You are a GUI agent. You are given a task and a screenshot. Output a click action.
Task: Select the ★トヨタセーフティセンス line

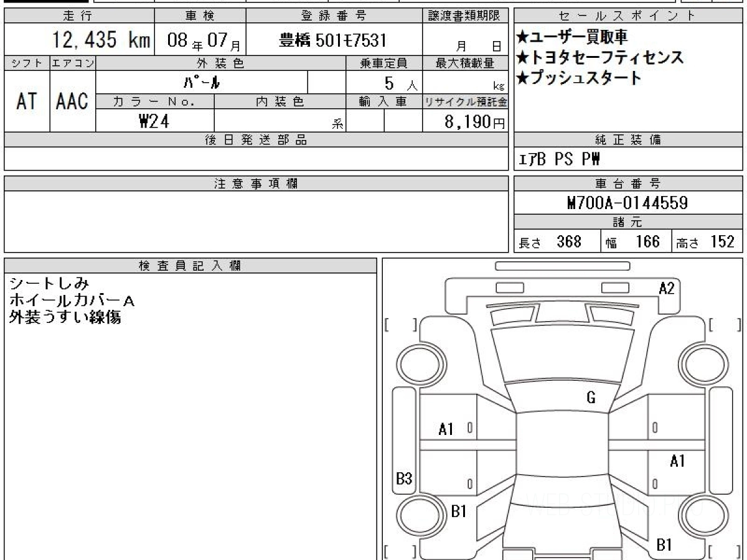coord(599,58)
